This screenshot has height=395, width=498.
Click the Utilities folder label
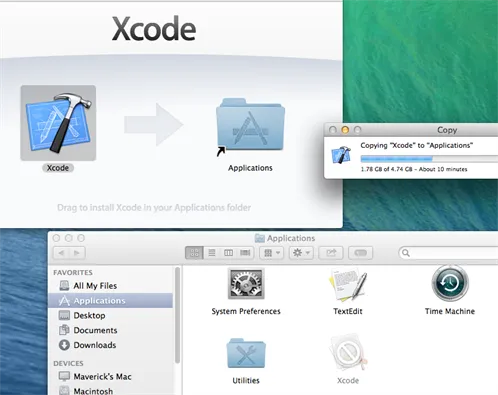coord(246,381)
